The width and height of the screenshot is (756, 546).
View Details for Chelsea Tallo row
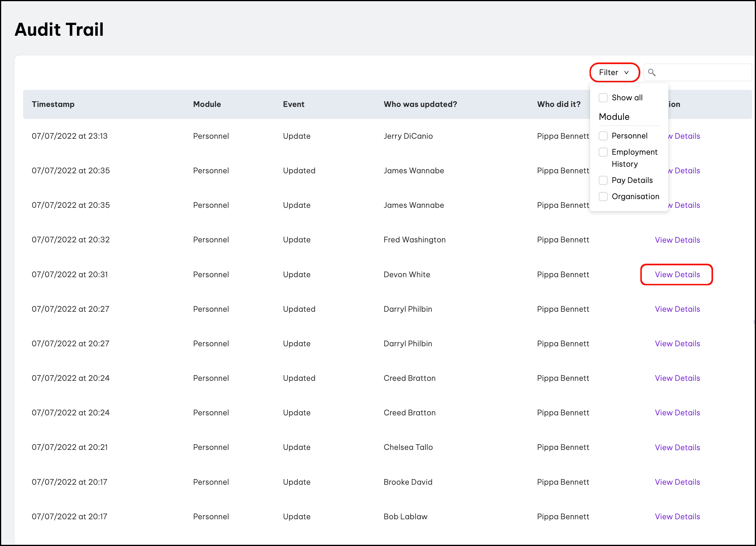point(677,447)
